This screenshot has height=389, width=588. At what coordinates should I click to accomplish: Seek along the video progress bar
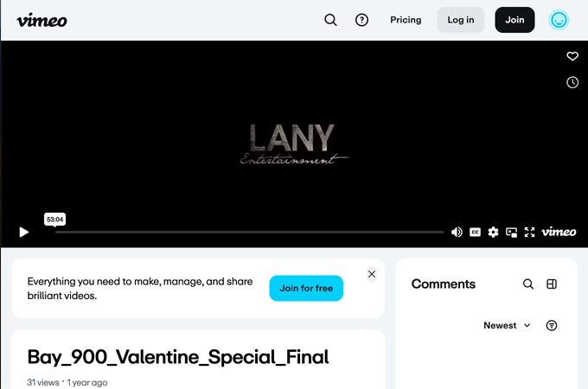click(x=249, y=232)
